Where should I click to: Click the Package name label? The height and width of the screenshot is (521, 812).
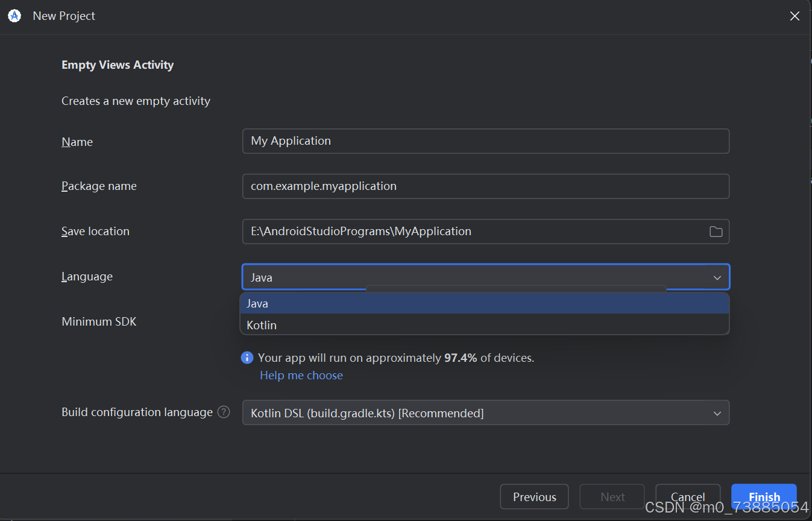99,186
